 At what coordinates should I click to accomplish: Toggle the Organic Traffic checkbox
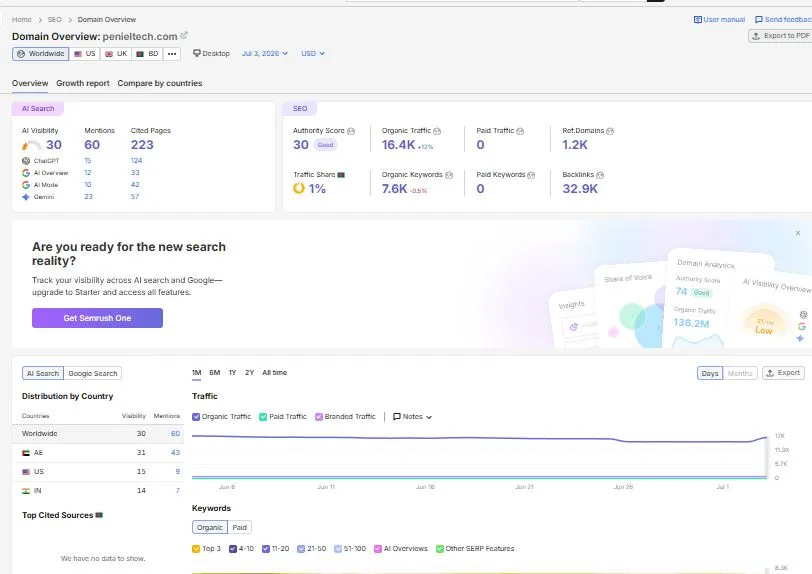(196, 417)
